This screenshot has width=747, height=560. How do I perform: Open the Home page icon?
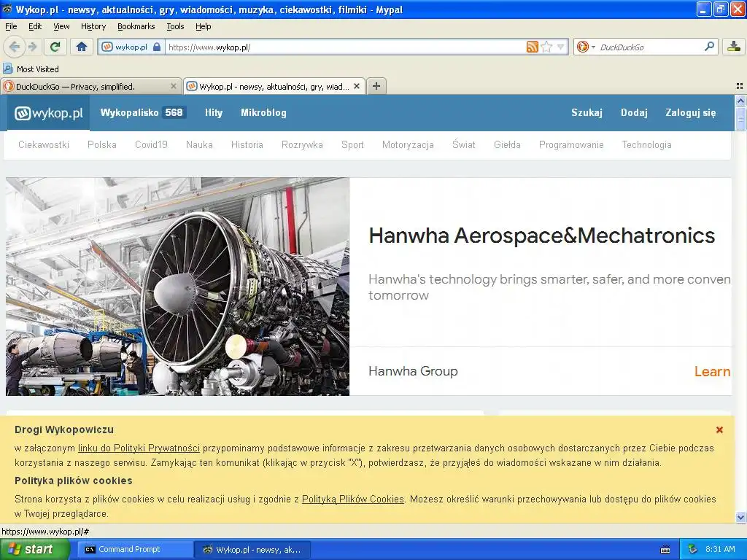[x=82, y=47]
